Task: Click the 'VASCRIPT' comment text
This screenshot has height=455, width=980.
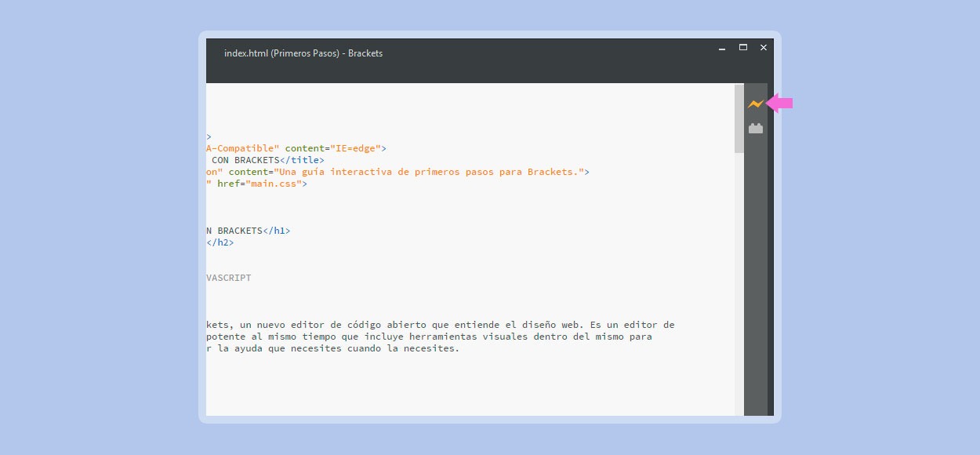Action: (229, 278)
